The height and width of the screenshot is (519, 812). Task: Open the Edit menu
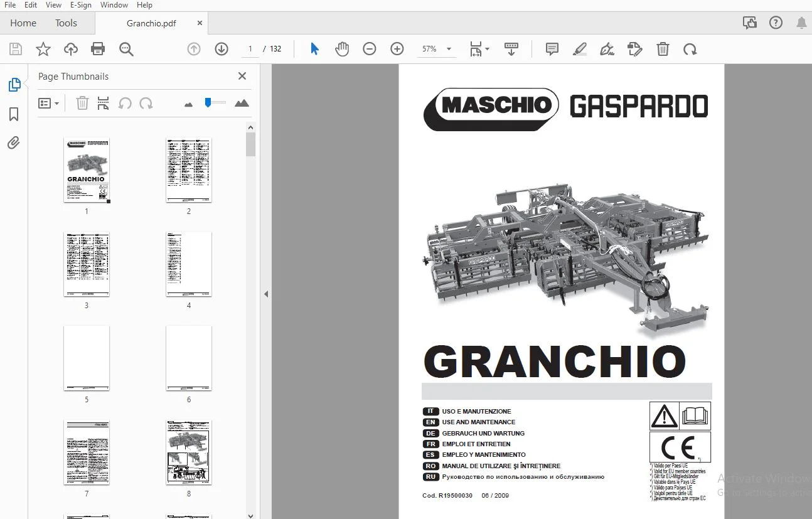[x=31, y=5]
